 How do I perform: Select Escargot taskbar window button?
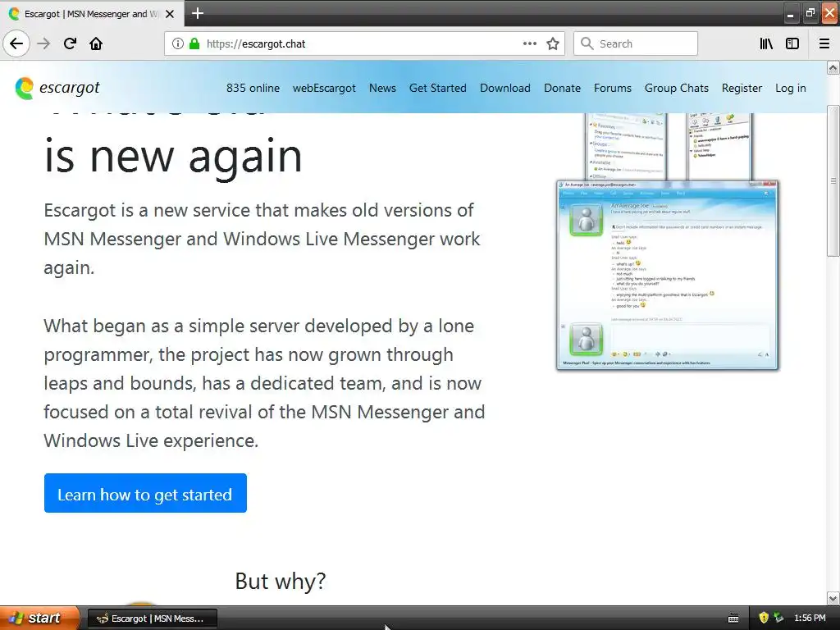click(152, 619)
